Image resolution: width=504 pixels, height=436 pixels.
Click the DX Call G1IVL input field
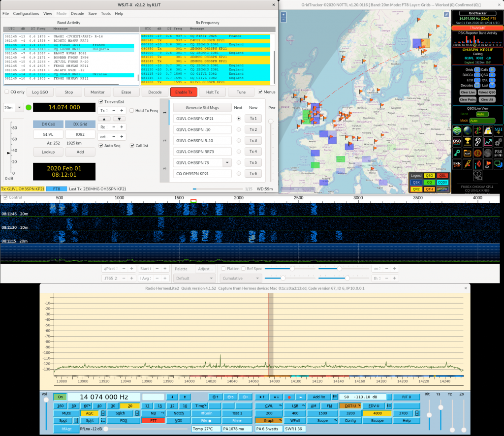click(x=48, y=134)
